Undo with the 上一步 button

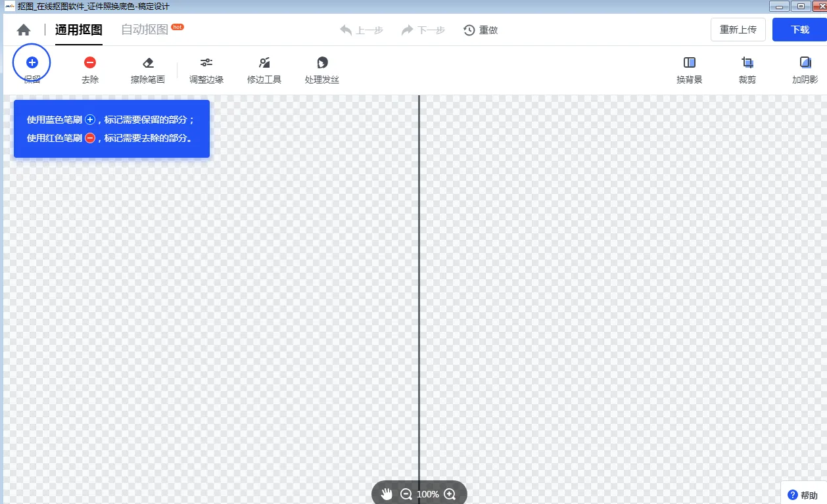(362, 30)
